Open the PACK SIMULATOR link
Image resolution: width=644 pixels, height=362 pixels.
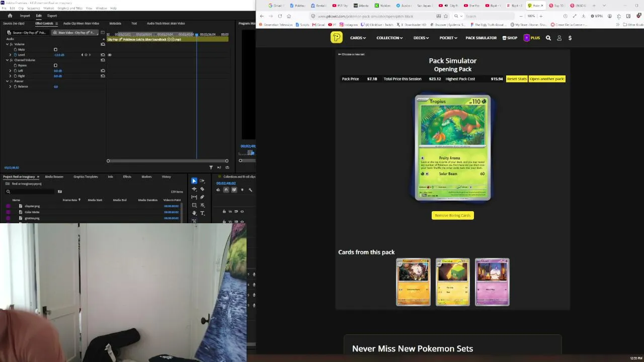(481, 38)
